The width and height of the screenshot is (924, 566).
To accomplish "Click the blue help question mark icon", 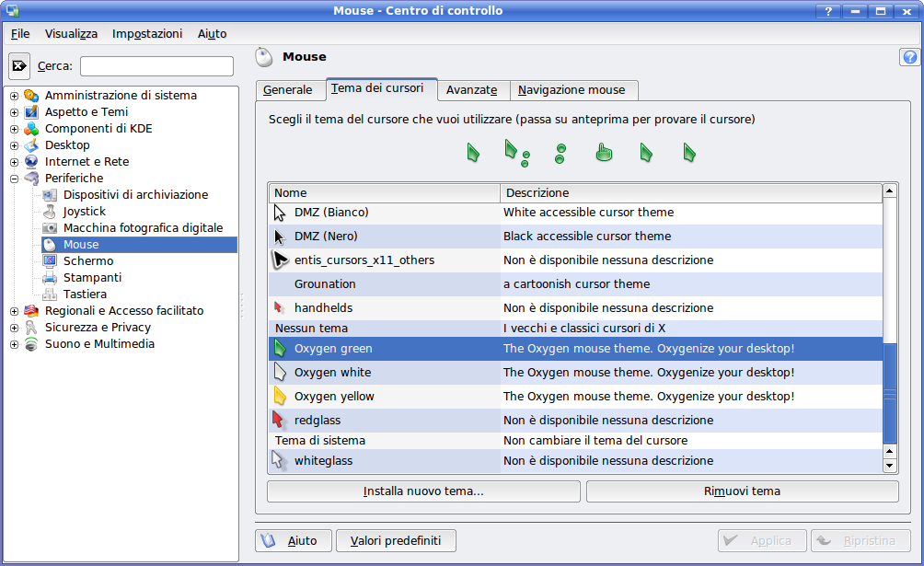I will (909, 57).
